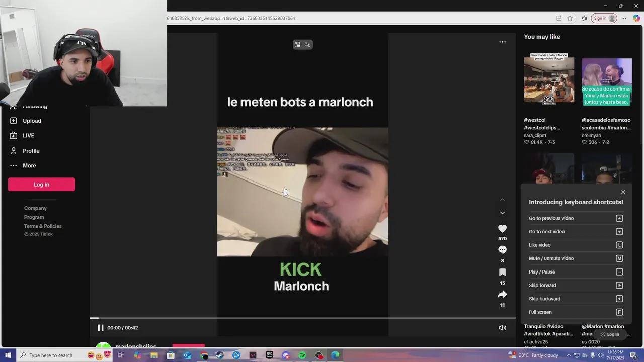This screenshot has height=362, width=644.
Task: Open Steam from the taskbar
Action: tap(220, 355)
